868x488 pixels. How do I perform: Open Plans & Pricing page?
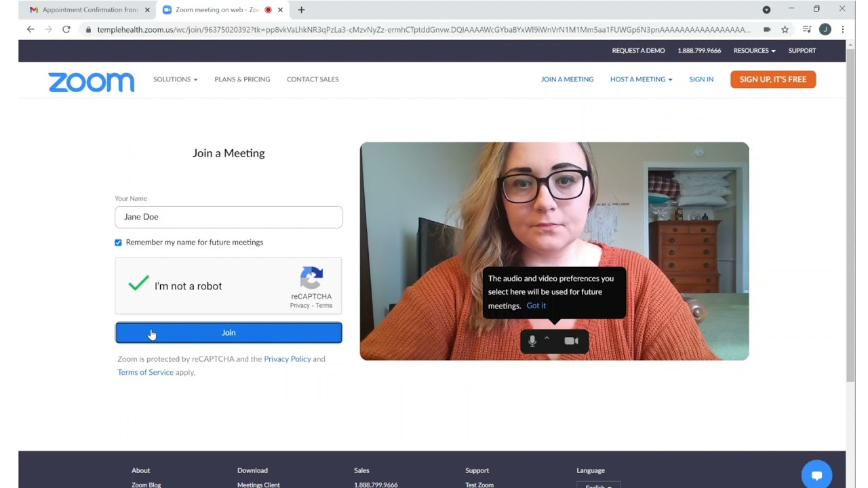point(242,79)
